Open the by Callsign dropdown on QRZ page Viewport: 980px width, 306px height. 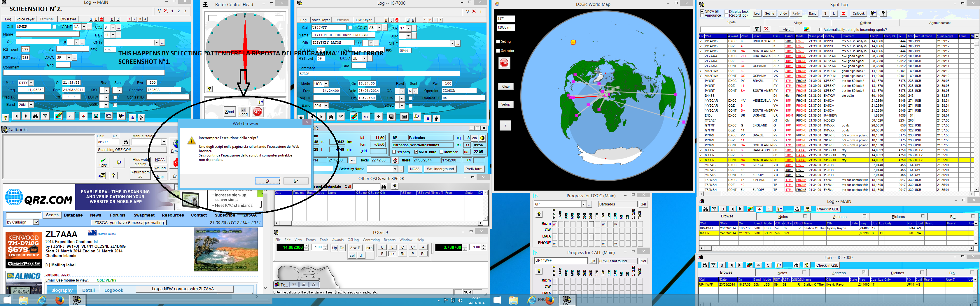pos(36,222)
